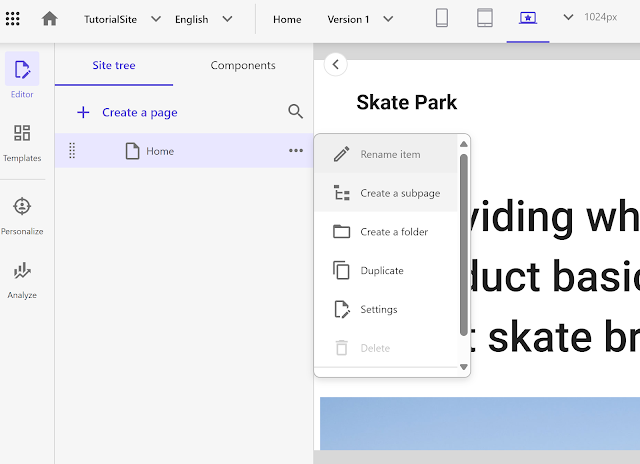Screen dimensions: 640x464
Task: Click the blue hero image
Action: click(480, 424)
